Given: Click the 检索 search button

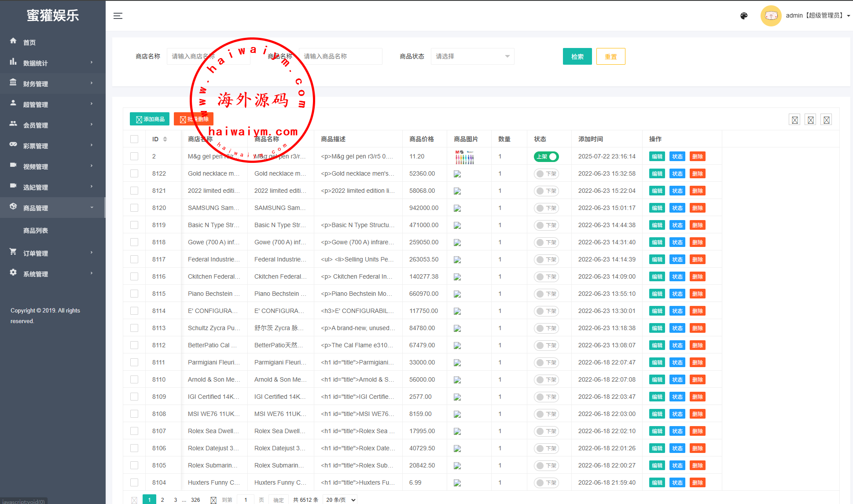Looking at the screenshot, I should tap(577, 56).
